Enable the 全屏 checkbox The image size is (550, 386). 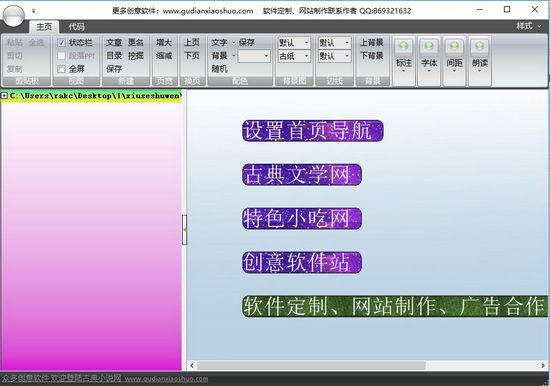[61, 69]
